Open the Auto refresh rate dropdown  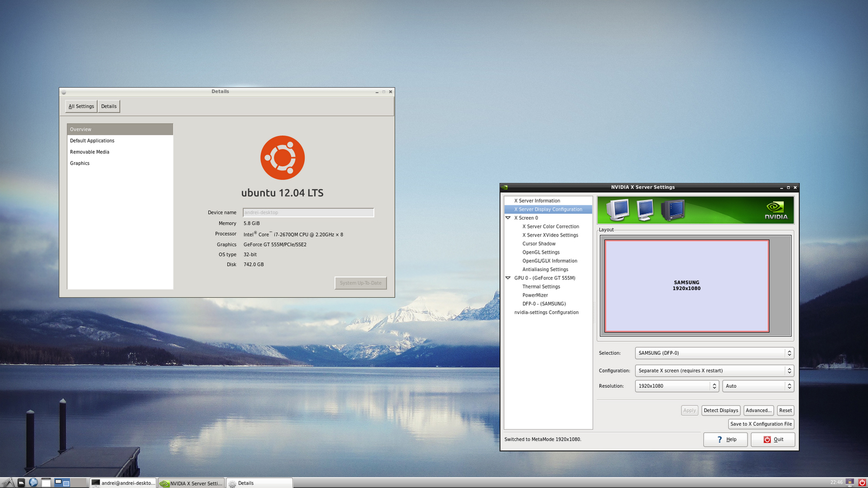click(758, 386)
